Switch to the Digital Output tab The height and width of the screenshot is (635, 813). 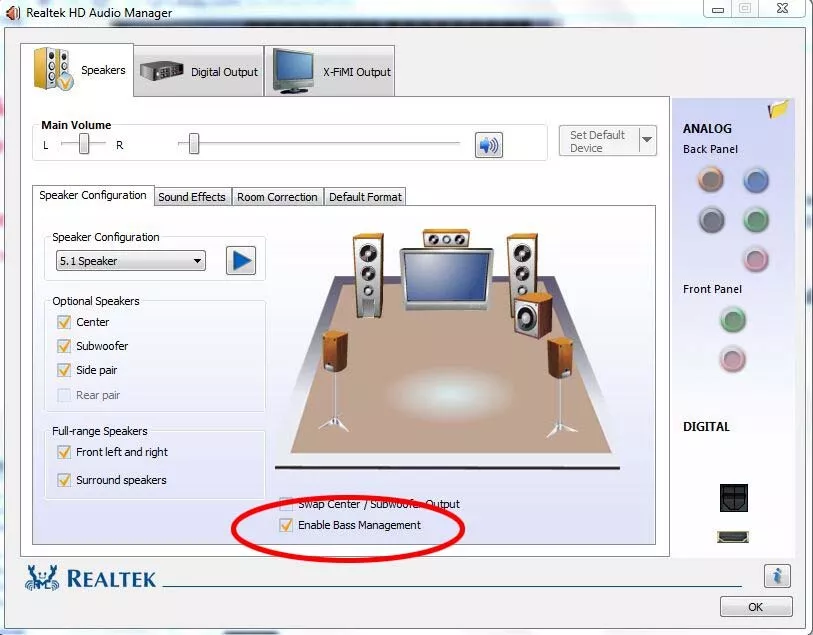tap(199, 72)
